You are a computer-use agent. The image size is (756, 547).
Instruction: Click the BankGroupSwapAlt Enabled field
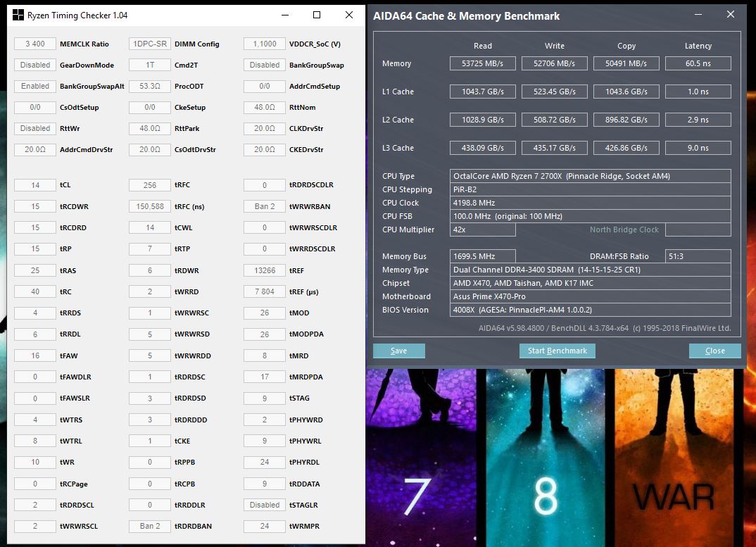tap(35, 87)
